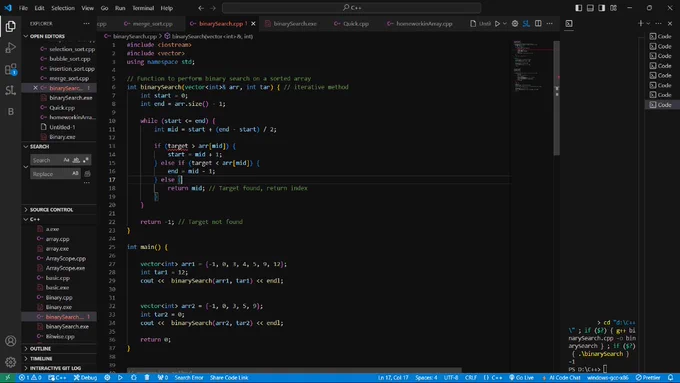This screenshot has height=383, width=680.
Task: Open the Selection menu
Action: [x=63, y=8]
